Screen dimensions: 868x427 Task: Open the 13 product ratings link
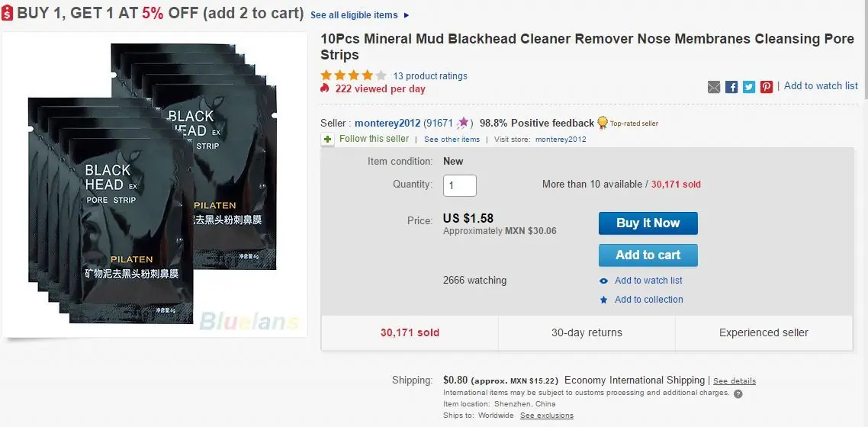[x=430, y=76]
